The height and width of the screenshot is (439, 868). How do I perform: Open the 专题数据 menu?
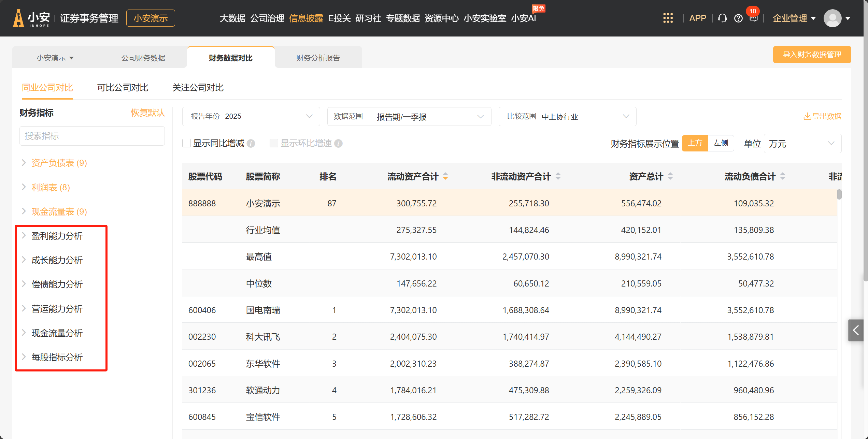click(x=403, y=18)
